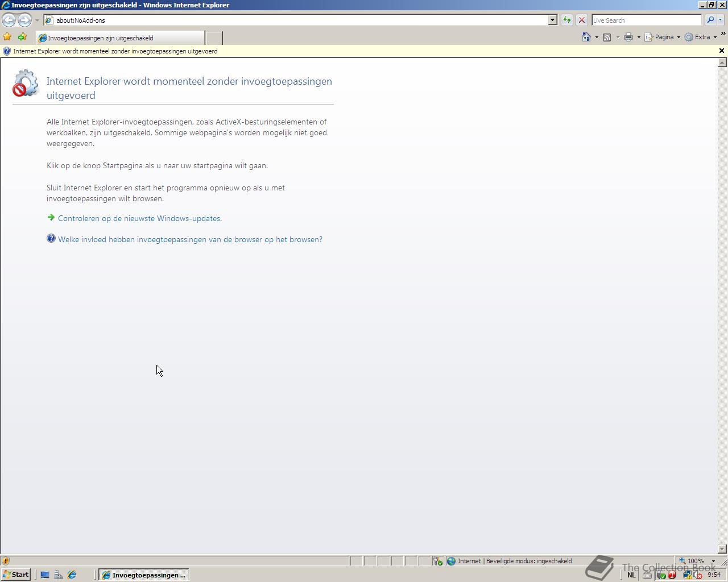Expand the Print dropdown arrow
This screenshot has height=582, width=728.
coord(639,38)
